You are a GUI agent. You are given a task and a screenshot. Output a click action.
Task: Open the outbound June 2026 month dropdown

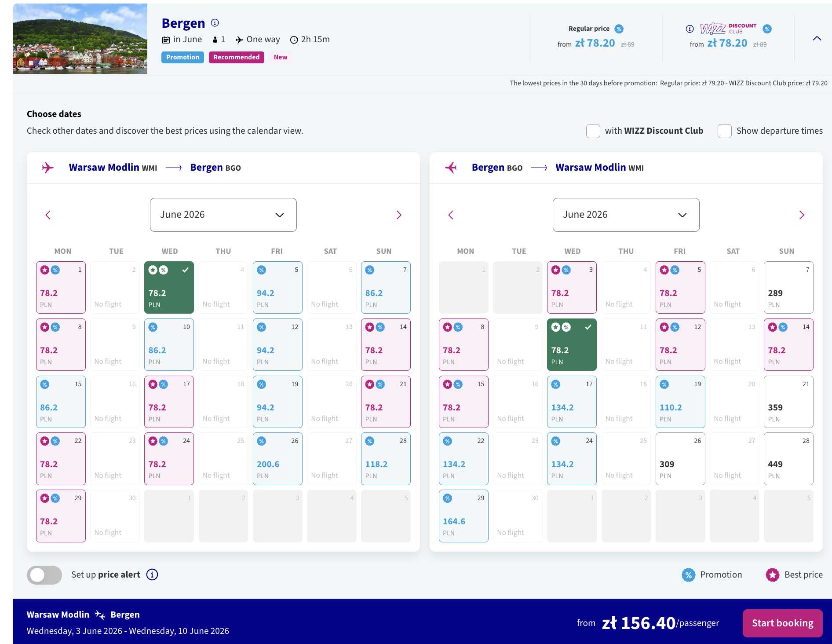pos(223,215)
